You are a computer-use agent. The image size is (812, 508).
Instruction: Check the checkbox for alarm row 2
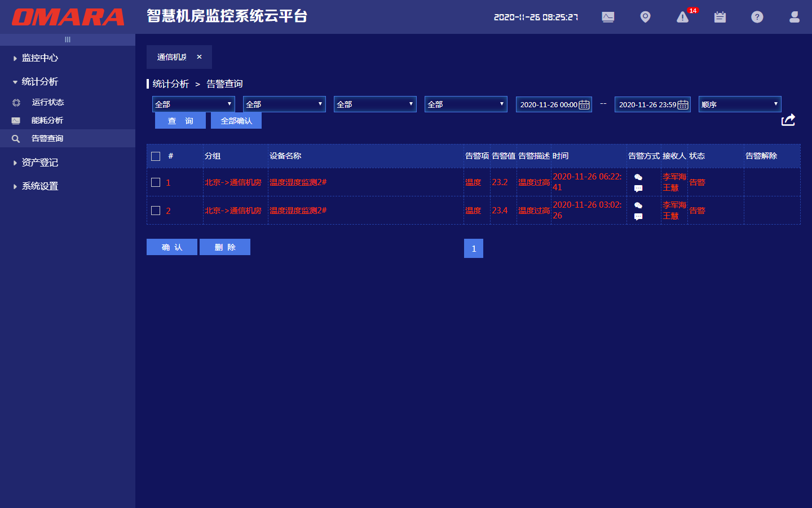[x=156, y=211]
